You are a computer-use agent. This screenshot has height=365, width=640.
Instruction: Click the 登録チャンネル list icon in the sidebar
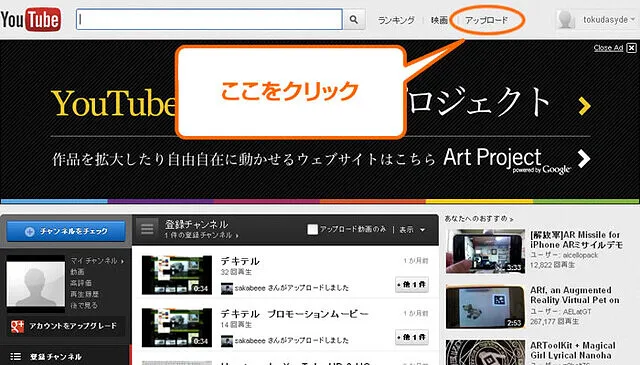click(16, 356)
